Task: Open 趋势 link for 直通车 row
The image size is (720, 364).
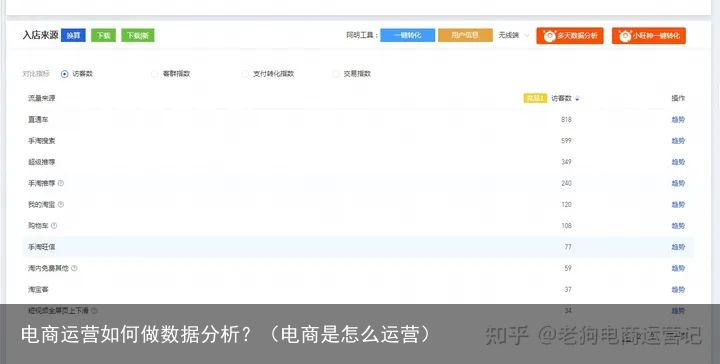Action: [678, 119]
